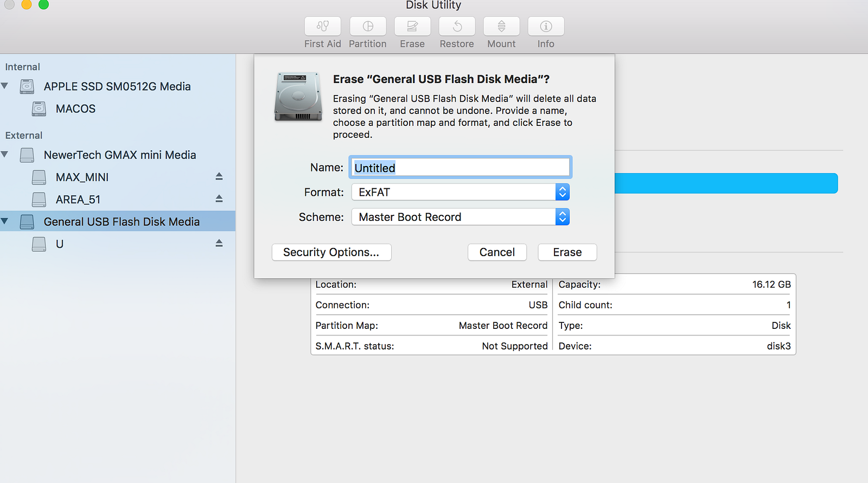This screenshot has height=483, width=868.
Task: Click the Name field containing Untitled
Action: tap(461, 168)
